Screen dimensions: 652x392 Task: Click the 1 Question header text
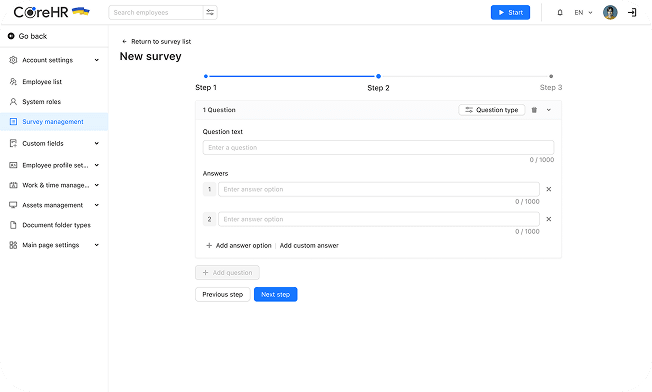219,110
